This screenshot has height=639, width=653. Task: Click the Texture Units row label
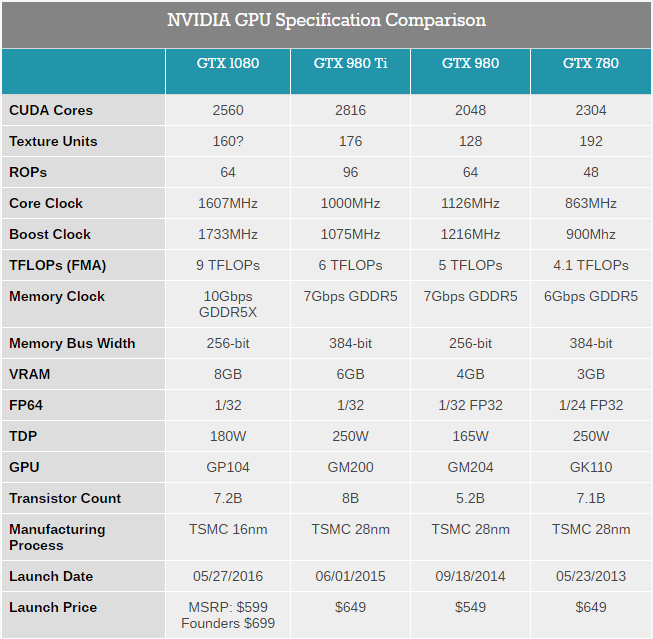pyautogui.click(x=53, y=141)
